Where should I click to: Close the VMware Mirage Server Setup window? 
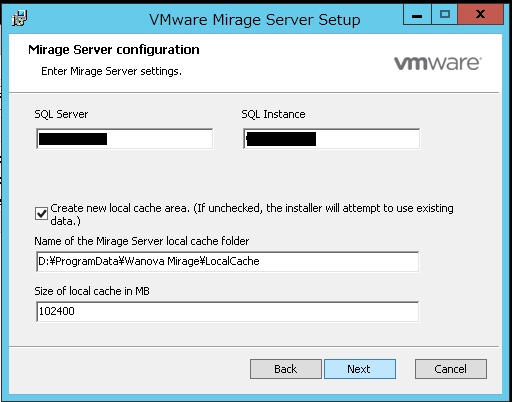coord(480,15)
